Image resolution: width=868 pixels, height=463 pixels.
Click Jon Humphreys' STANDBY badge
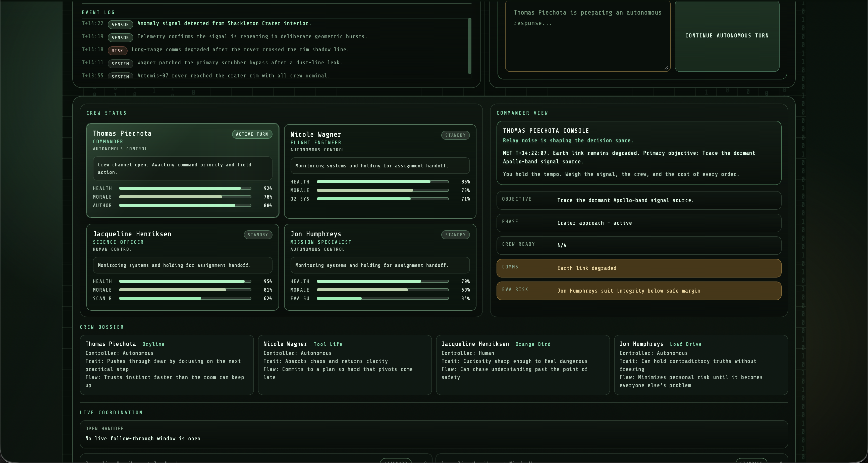click(x=455, y=235)
